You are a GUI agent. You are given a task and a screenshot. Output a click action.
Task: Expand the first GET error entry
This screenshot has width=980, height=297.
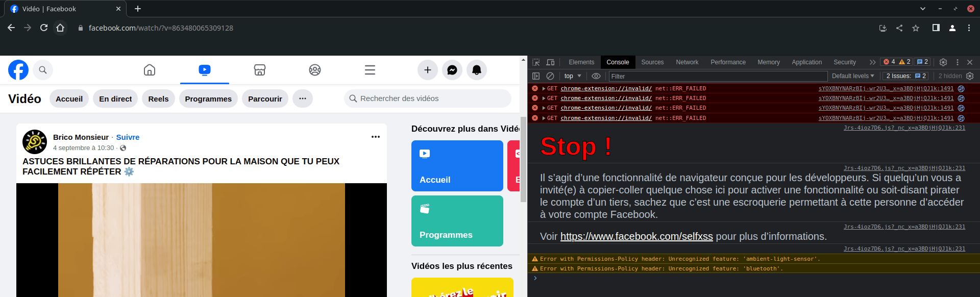(x=544, y=89)
